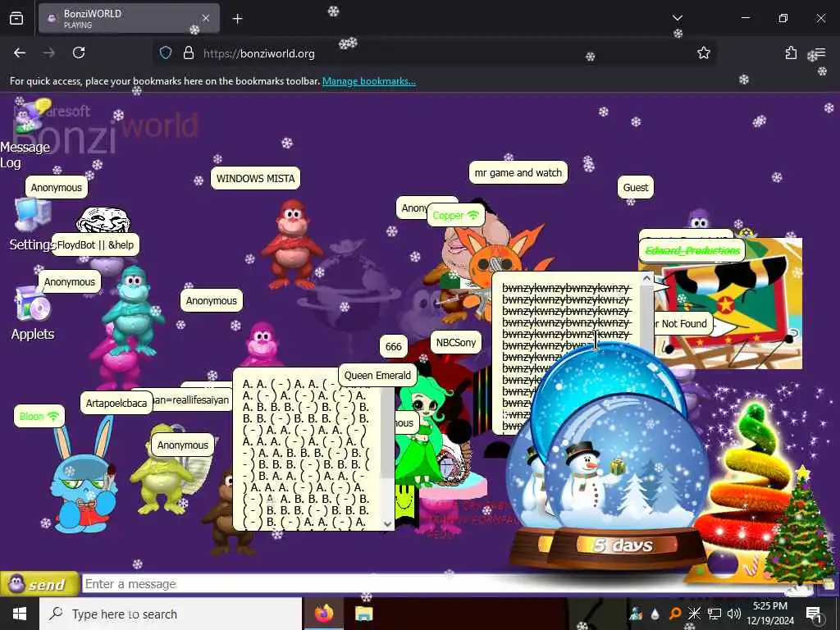Open the extensions puzzle icon
Screen dimensions: 840x630
point(791,52)
